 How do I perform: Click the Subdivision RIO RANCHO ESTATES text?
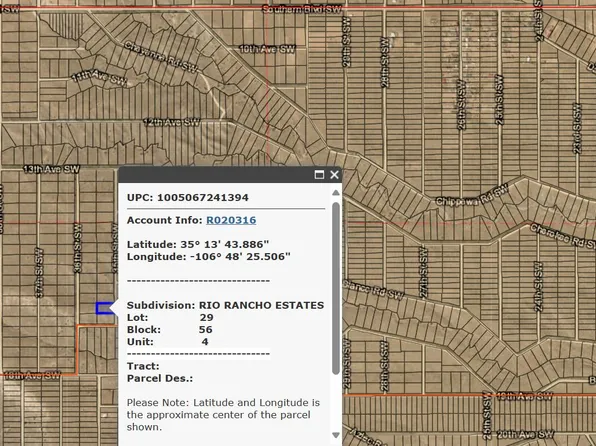coord(225,305)
